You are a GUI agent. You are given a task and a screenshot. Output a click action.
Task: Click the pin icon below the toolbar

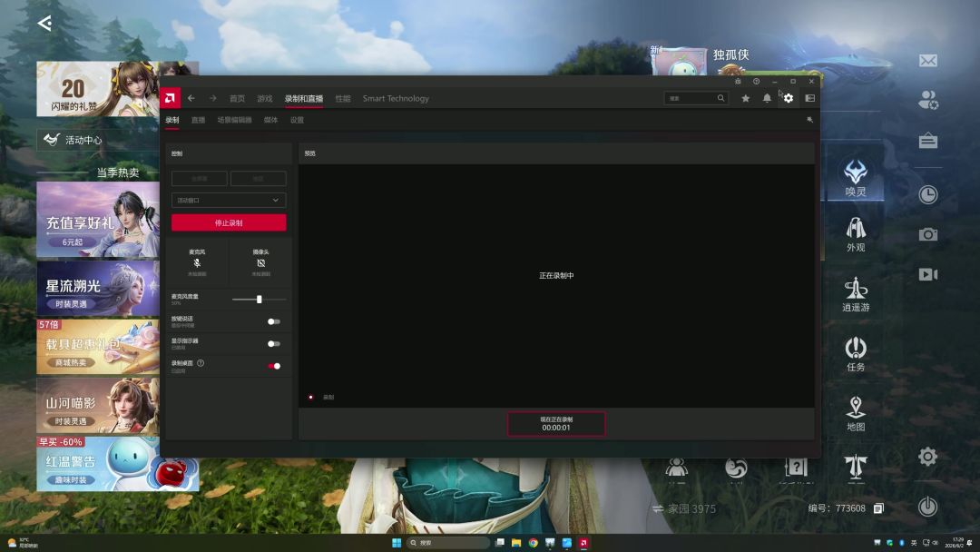coord(810,120)
